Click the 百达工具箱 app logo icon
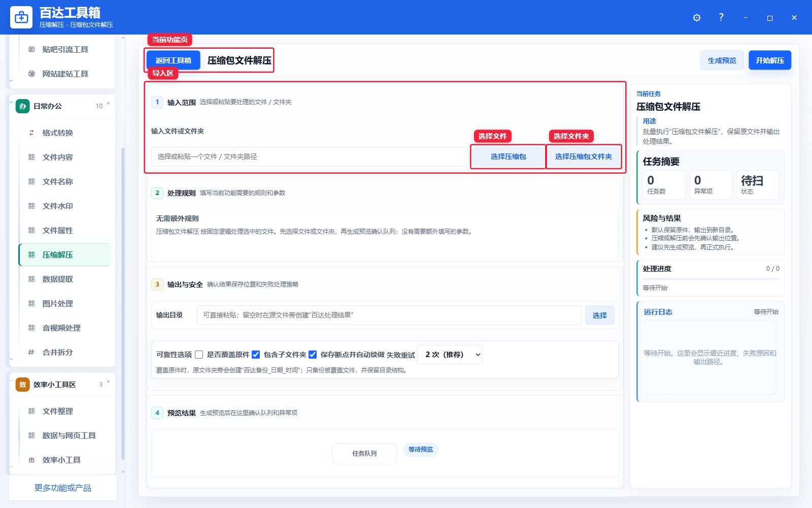 (x=21, y=17)
